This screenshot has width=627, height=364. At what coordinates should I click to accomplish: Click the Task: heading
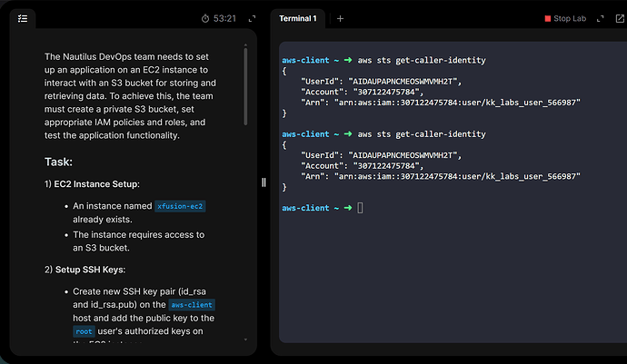[x=58, y=162]
